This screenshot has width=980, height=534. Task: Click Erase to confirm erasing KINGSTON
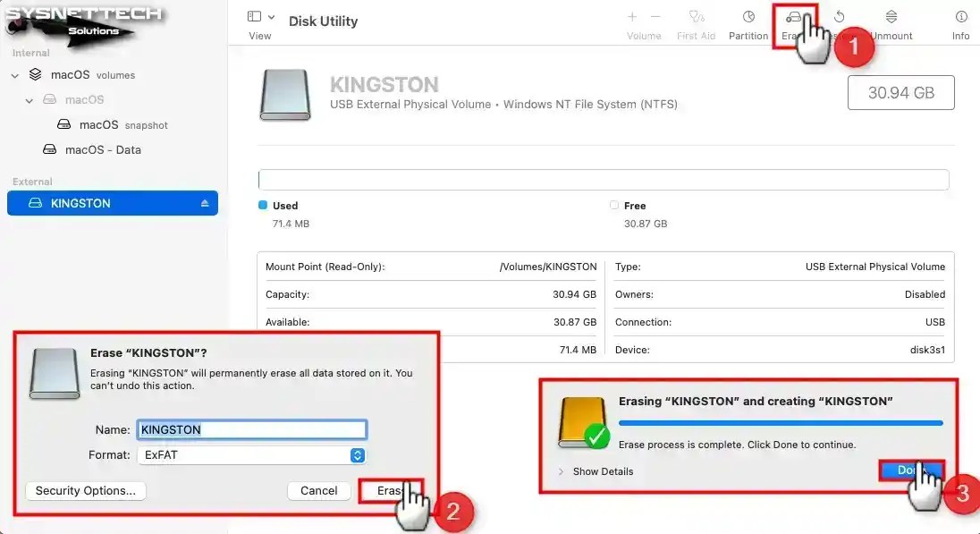(x=393, y=490)
